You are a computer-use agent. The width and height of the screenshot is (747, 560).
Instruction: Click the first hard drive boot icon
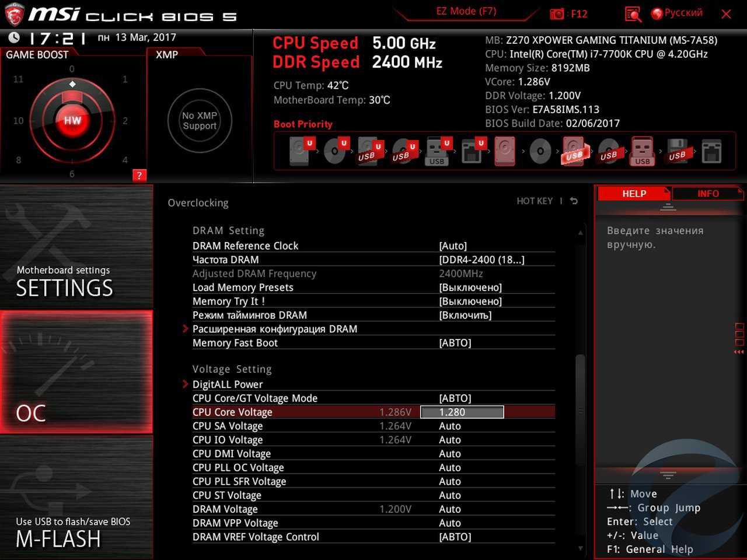point(300,152)
